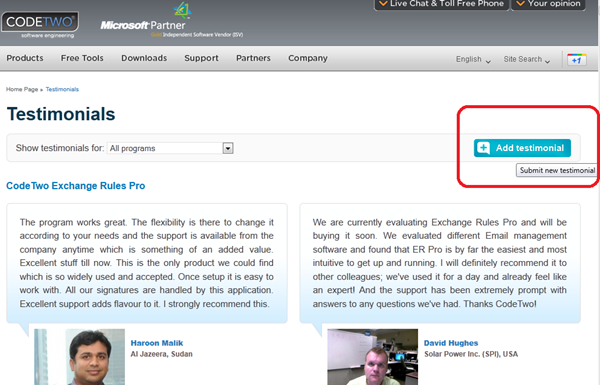Viewport: 601px width, 386px height.
Task: Expand the Site Search dropdown
Action: (x=527, y=59)
